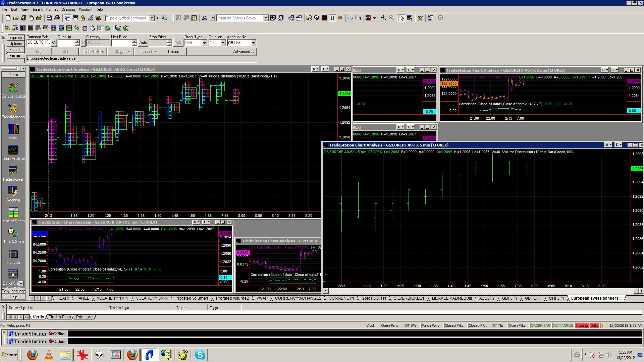Click the currency pair lookup magnifier button
This screenshot has width=644, height=362.
54,43
